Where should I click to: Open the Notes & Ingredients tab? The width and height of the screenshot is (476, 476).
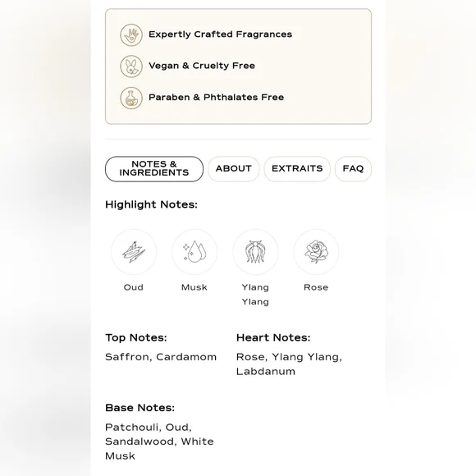(154, 169)
